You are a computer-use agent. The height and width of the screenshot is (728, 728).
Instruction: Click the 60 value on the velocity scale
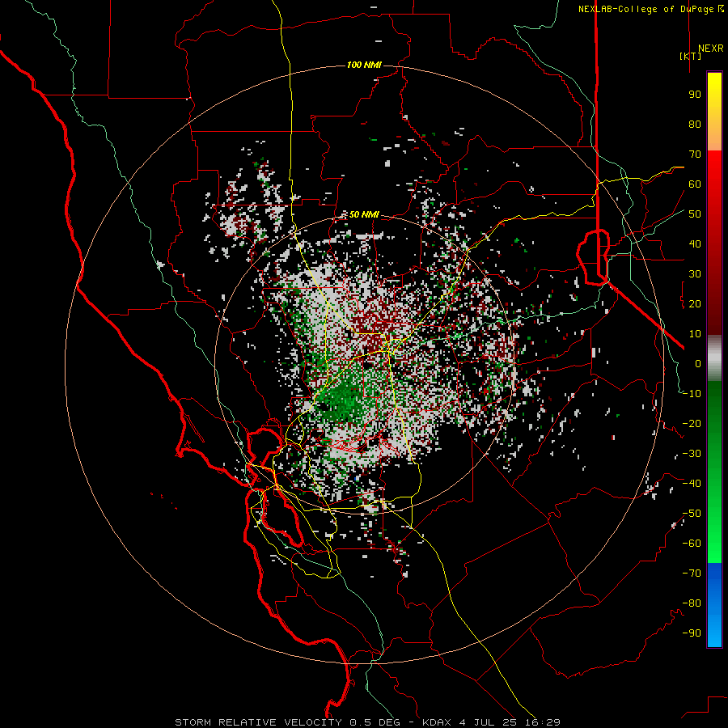pyautogui.click(x=695, y=184)
